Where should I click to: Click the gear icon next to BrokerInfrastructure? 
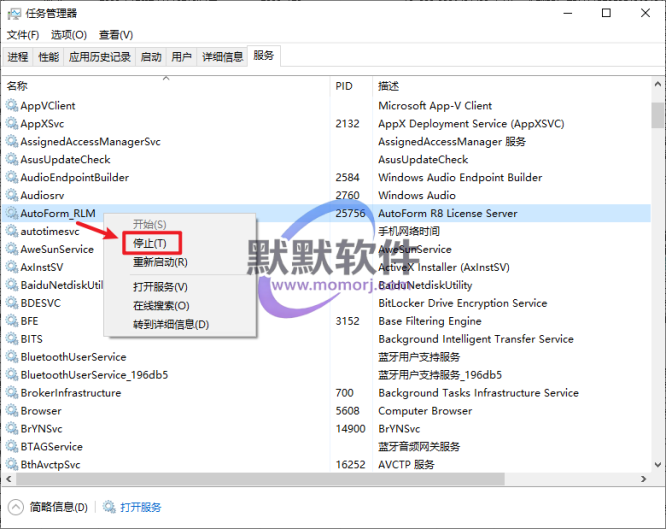pyautogui.click(x=12, y=393)
